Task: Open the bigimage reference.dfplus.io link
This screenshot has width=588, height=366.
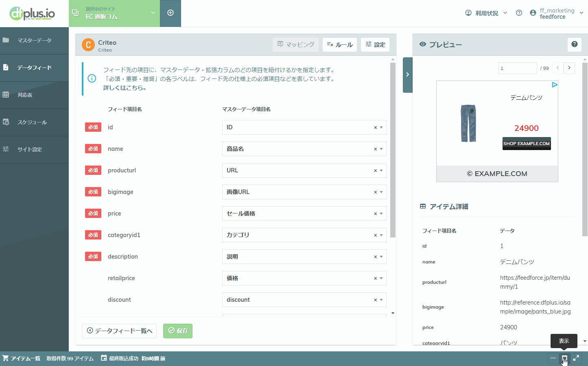Action: click(536, 307)
